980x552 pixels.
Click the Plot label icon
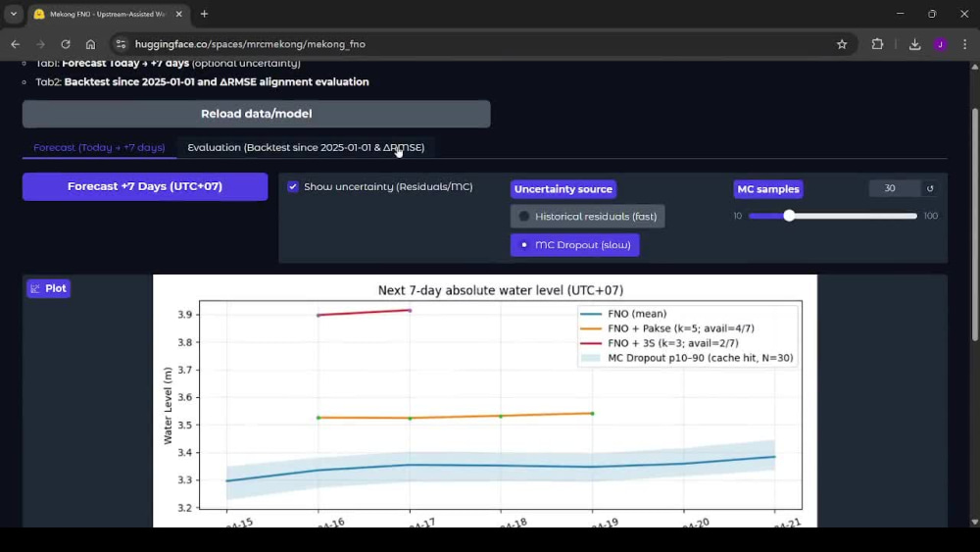click(x=35, y=288)
